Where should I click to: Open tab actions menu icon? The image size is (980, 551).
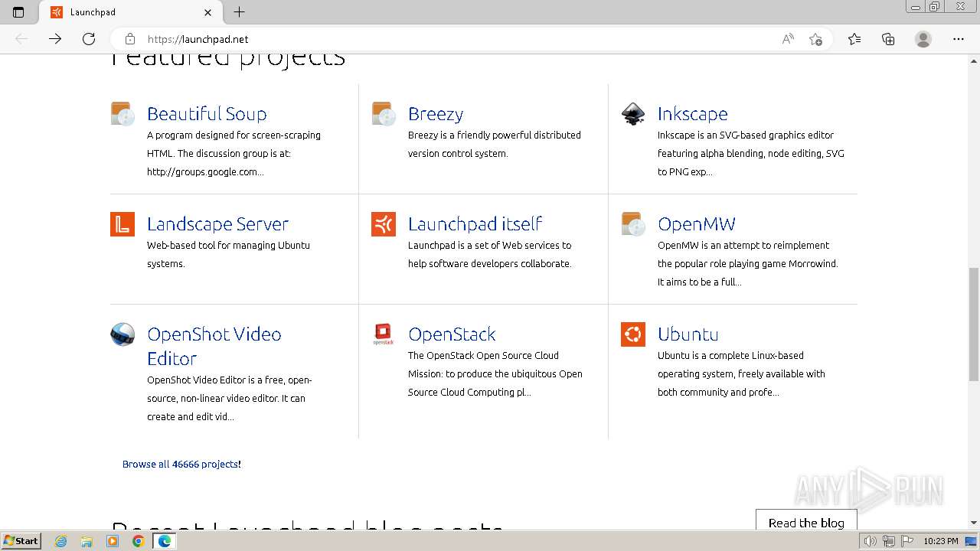[18, 12]
